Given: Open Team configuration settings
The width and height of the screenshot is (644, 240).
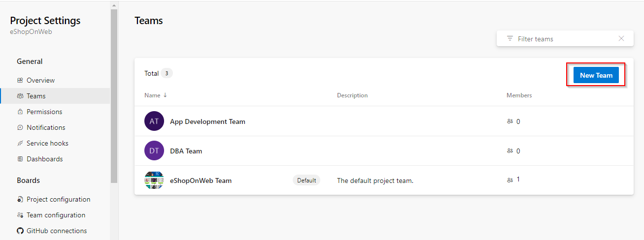Looking at the screenshot, I should [56, 215].
